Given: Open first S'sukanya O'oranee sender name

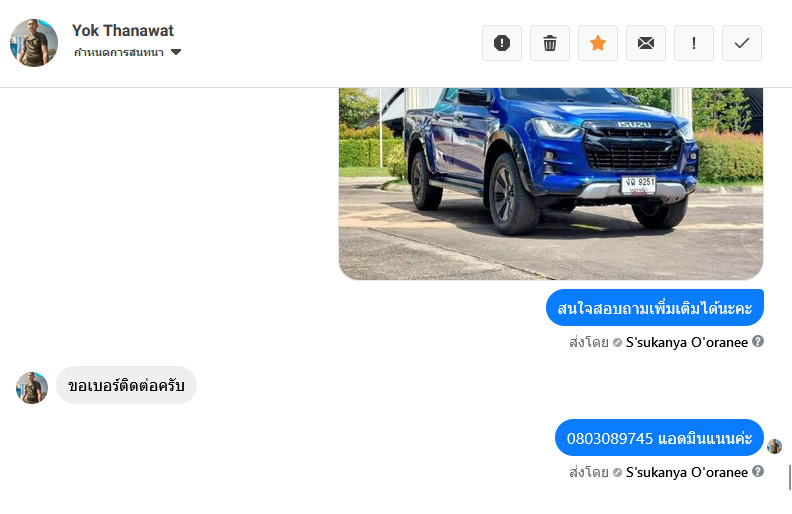Looking at the screenshot, I should 686,342.
